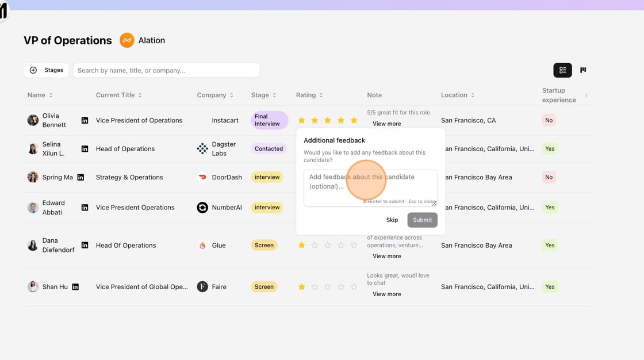Sort by Startup experience column

565,95
